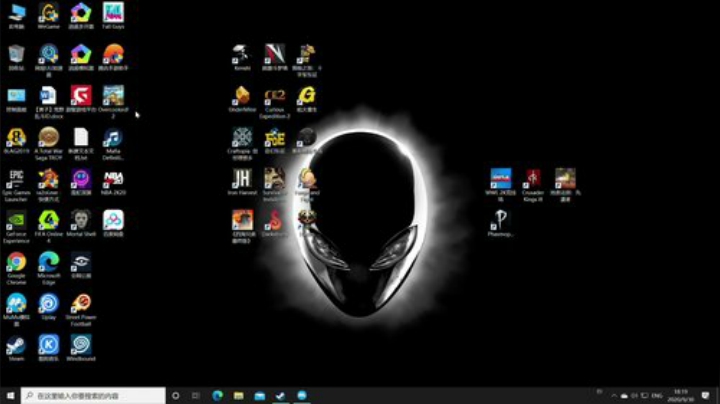Screen dimensions: 720x404
Task: Focus the taskbar search box
Action: (93, 395)
